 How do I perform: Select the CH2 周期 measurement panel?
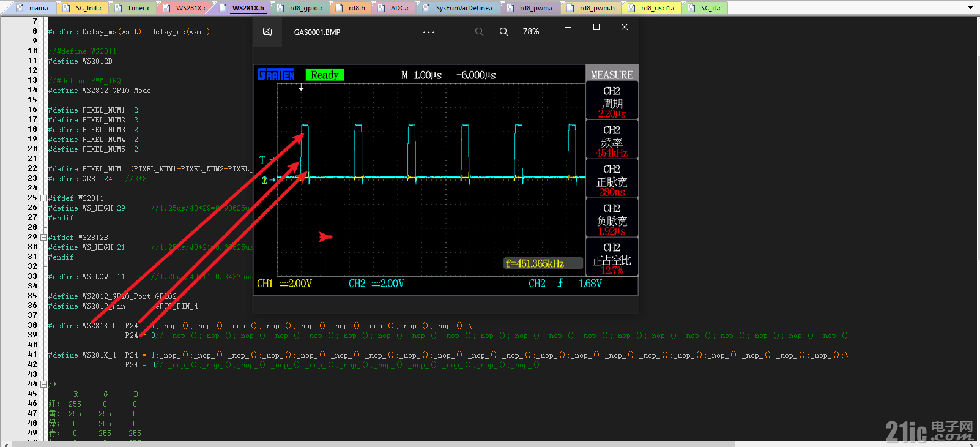(x=612, y=101)
